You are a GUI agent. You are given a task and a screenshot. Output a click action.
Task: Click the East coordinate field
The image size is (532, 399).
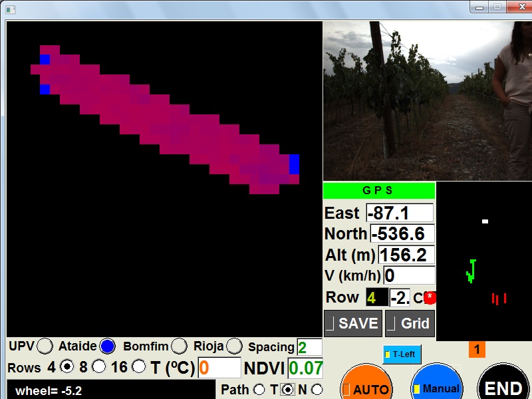click(x=400, y=213)
